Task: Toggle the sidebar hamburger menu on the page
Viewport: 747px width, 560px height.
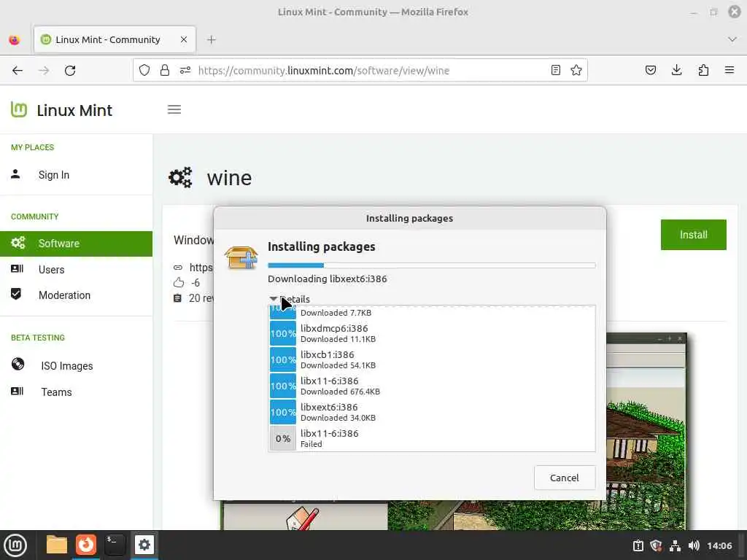Action: 174,109
